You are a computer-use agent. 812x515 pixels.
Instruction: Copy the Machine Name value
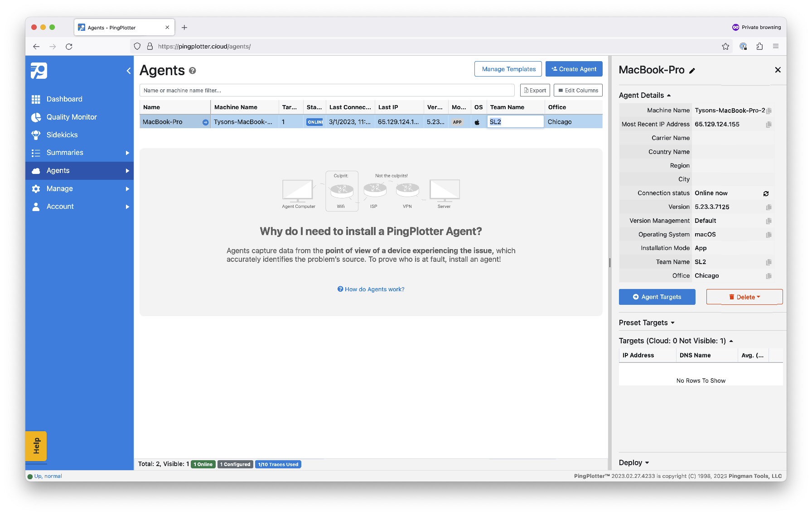pos(768,111)
